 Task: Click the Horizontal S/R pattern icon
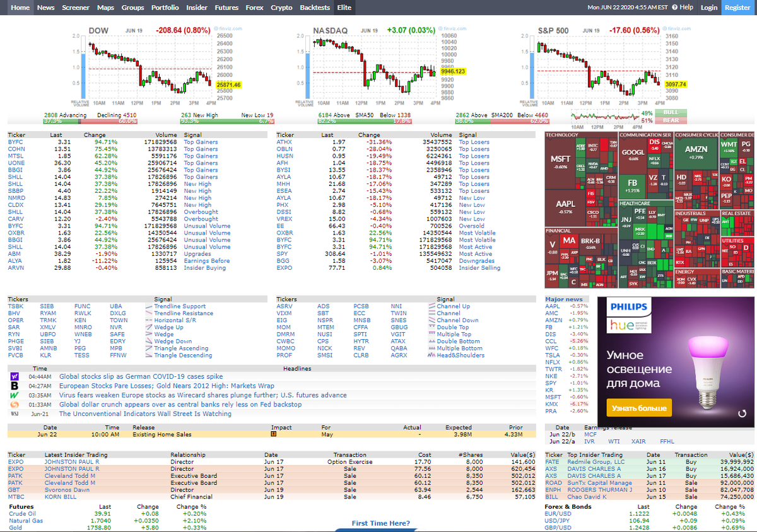tap(149, 320)
